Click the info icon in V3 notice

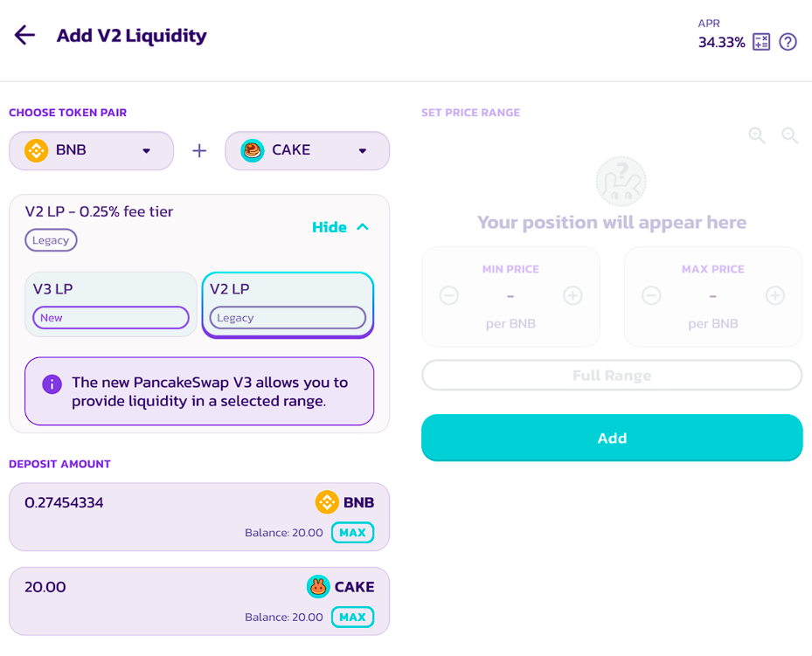tap(52, 384)
